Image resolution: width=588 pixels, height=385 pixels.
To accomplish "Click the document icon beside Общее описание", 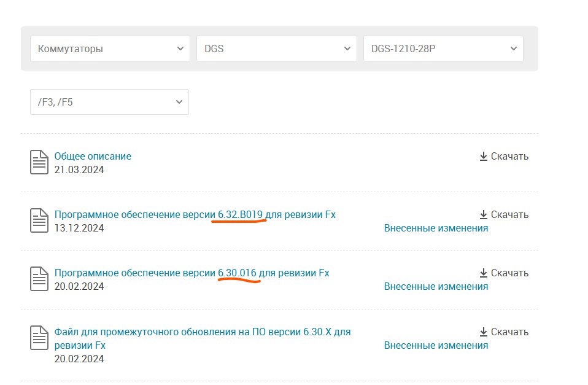I will [39, 162].
